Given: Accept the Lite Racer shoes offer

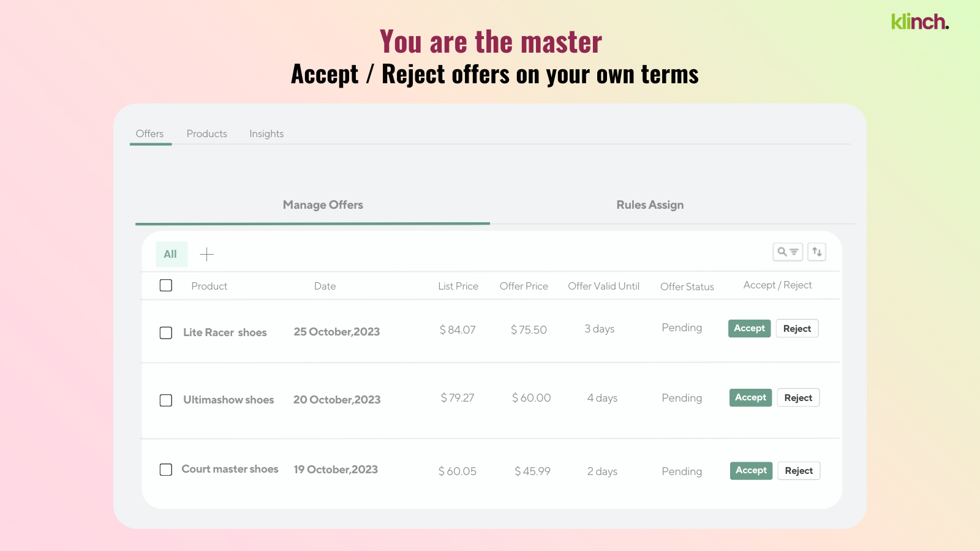Looking at the screenshot, I should click(749, 328).
